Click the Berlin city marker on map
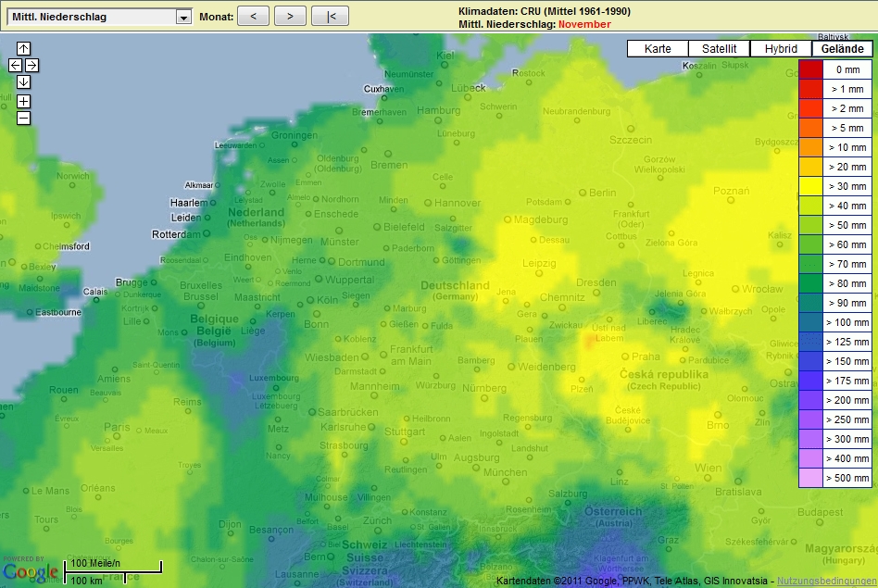Image resolution: width=878 pixels, height=588 pixels. point(584,193)
